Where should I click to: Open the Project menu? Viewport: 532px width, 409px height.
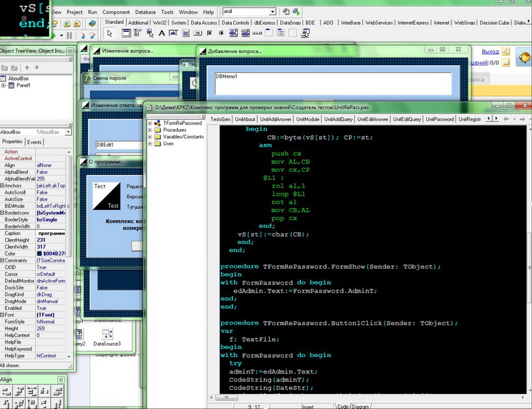pos(74,12)
